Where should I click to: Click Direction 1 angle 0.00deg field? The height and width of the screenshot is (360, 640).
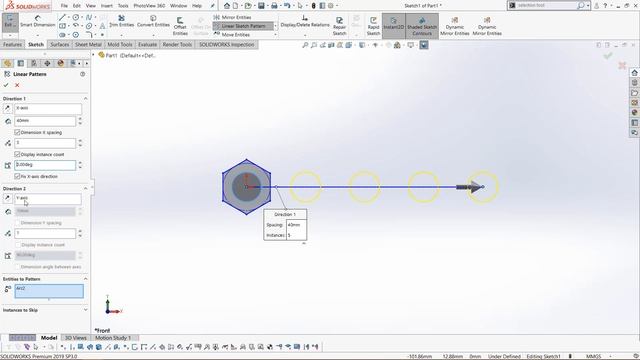pos(45,165)
